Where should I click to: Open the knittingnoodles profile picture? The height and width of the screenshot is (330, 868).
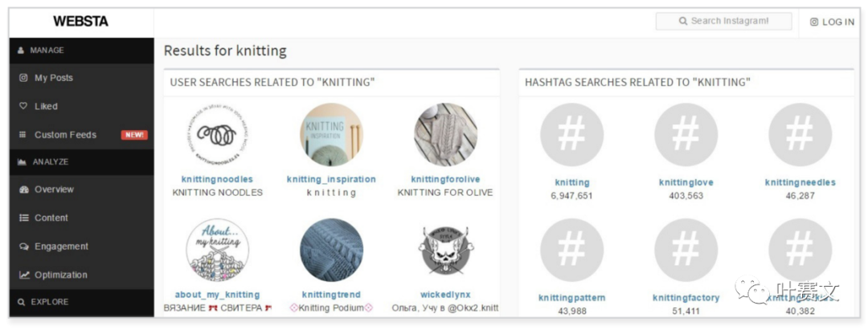[217, 135]
